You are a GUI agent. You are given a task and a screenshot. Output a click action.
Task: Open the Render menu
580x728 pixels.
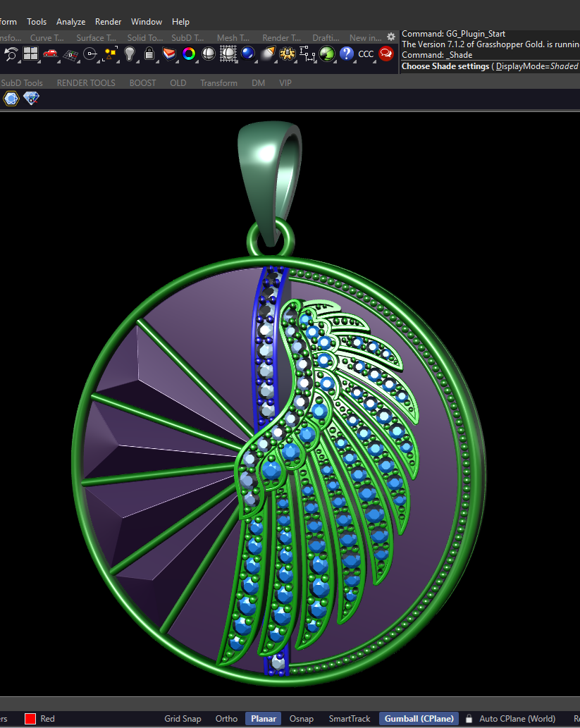pyautogui.click(x=108, y=21)
